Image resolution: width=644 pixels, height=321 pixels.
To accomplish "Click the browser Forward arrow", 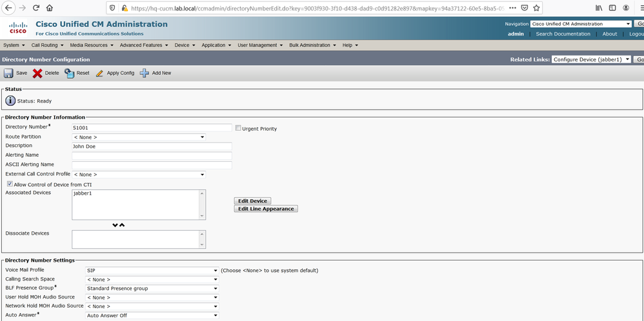I will click(23, 8).
